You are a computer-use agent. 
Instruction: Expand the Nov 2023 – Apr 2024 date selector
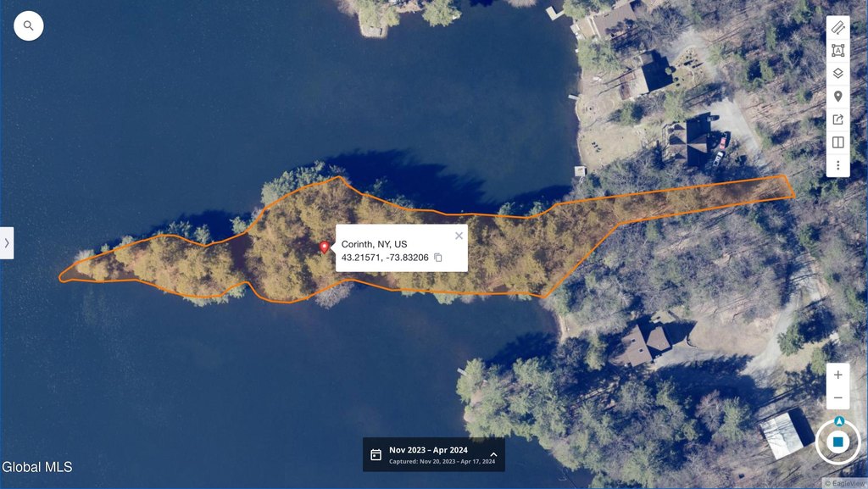pyautogui.click(x=493, y=455)
